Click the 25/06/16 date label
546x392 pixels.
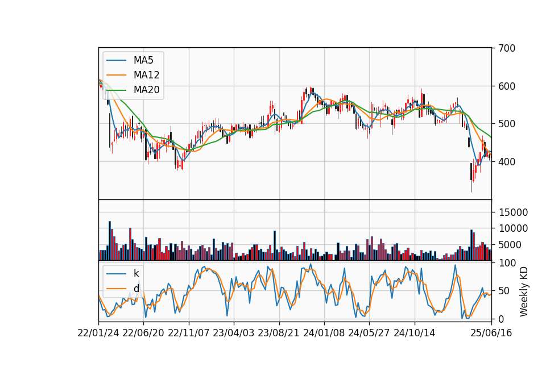coord(491,333)
